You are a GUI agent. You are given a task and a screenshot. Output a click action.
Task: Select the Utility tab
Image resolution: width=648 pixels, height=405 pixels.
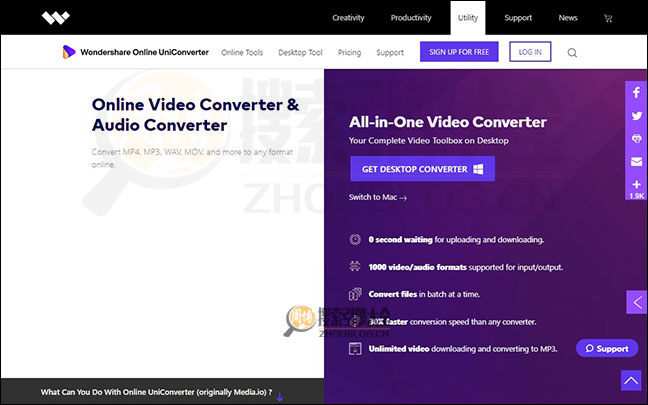click(468, 18)
